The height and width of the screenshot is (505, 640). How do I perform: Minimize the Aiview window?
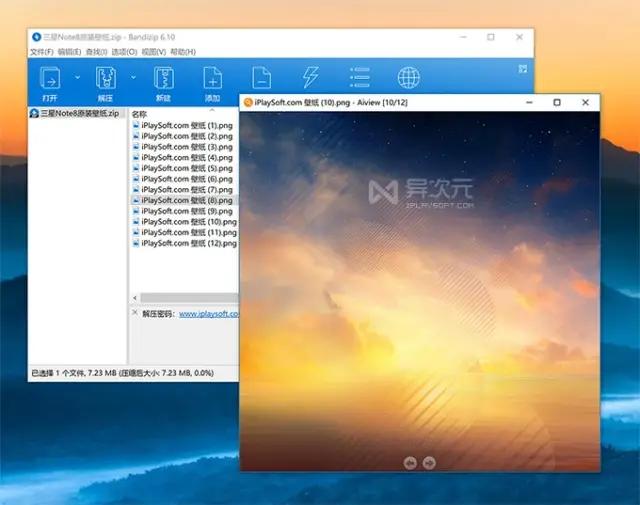[x=529, y=102]
